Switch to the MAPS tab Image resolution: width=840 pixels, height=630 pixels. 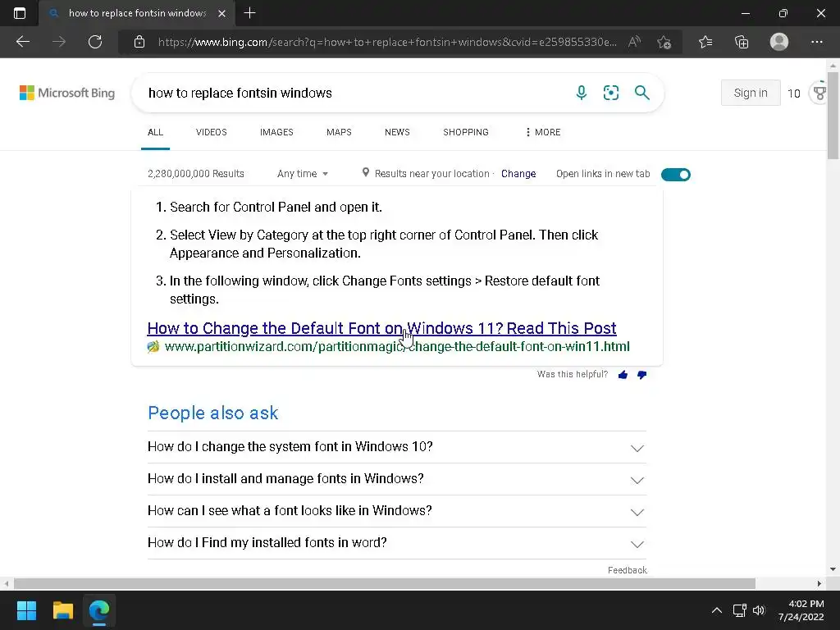pyautogui.click(x=339, y=132)
